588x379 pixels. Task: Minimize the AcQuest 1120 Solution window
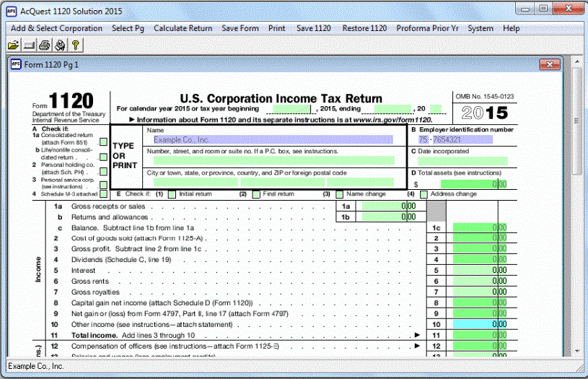coord(525,9)
